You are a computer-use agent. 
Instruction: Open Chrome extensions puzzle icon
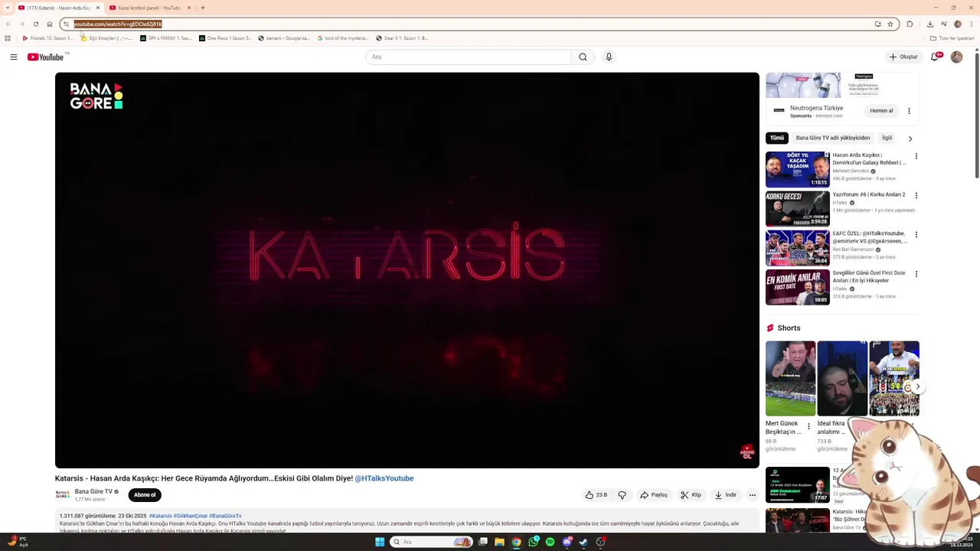point(910,24)
